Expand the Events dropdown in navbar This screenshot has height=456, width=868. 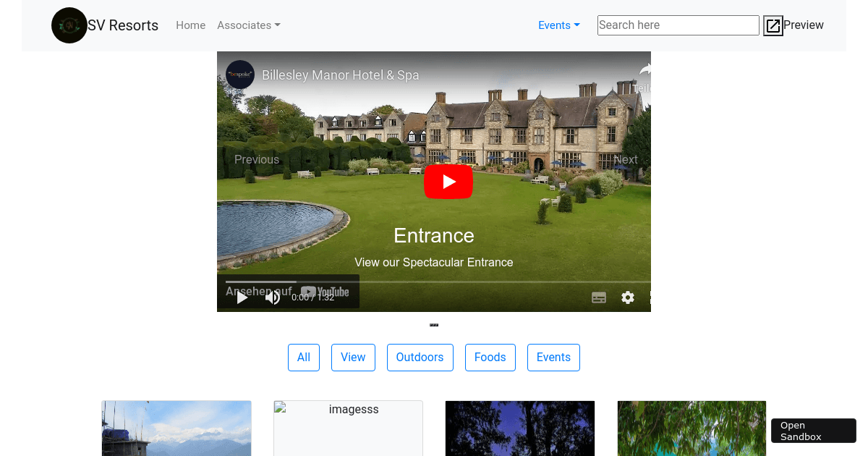[558, 25]
